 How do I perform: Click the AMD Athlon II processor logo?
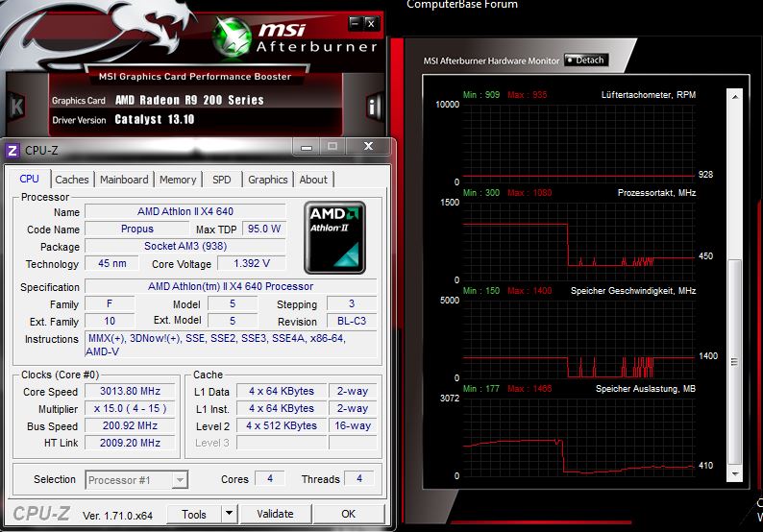click(334, 238)
